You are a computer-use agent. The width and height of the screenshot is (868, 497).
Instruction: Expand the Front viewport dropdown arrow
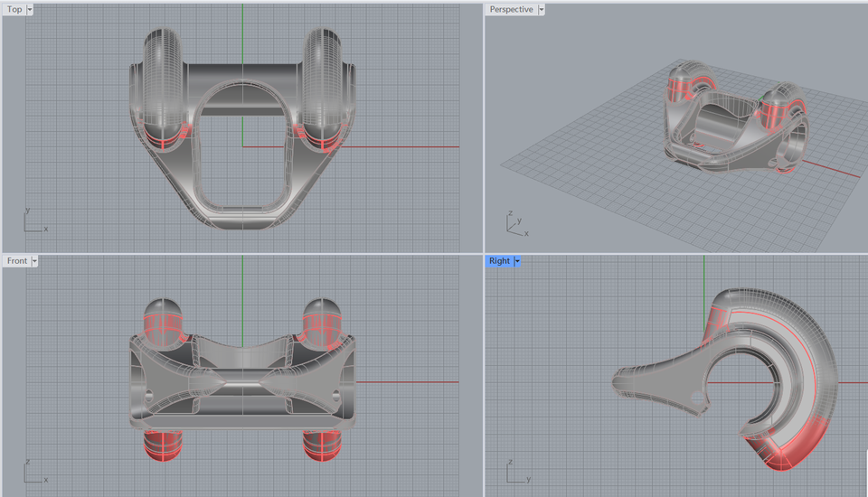tap(34, 260)
